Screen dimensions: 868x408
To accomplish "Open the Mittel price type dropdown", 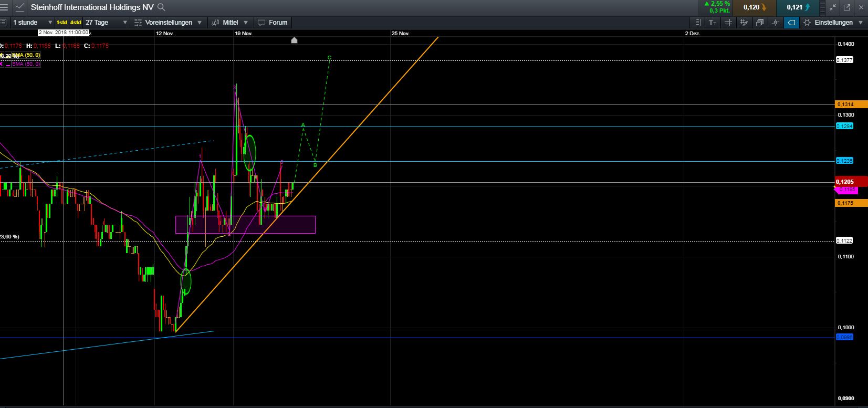I will (x=230, y=23).
